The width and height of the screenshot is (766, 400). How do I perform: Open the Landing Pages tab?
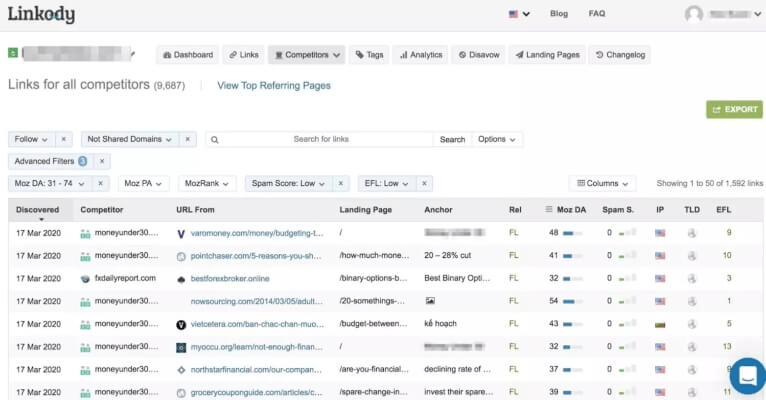[x=547, y=55]
